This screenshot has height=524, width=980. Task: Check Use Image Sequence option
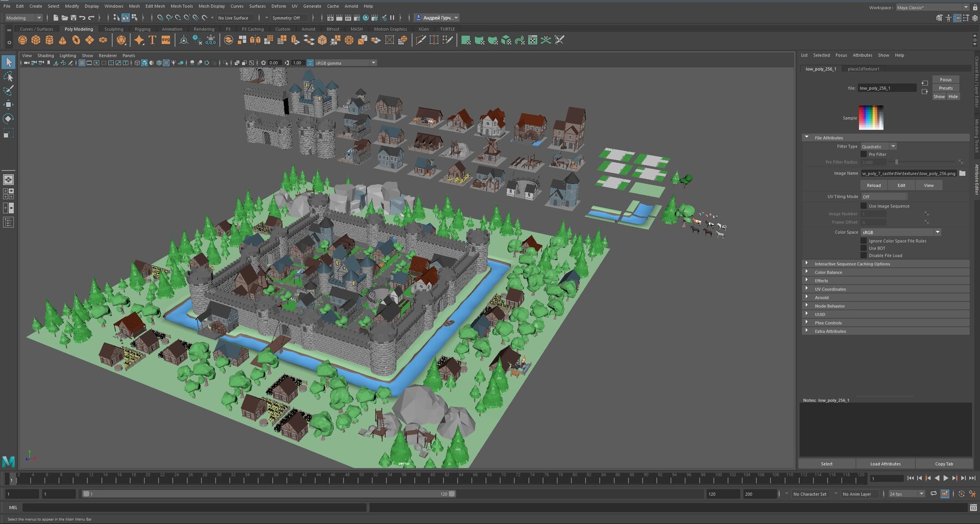[x=865, y=206]
